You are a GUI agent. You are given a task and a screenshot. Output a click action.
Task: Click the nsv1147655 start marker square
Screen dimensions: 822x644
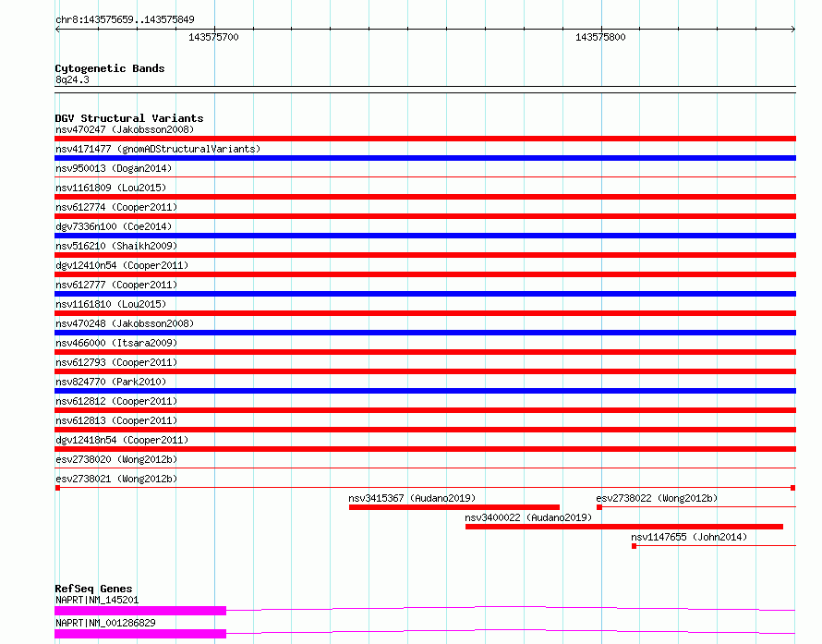click(x=634, y=546)
